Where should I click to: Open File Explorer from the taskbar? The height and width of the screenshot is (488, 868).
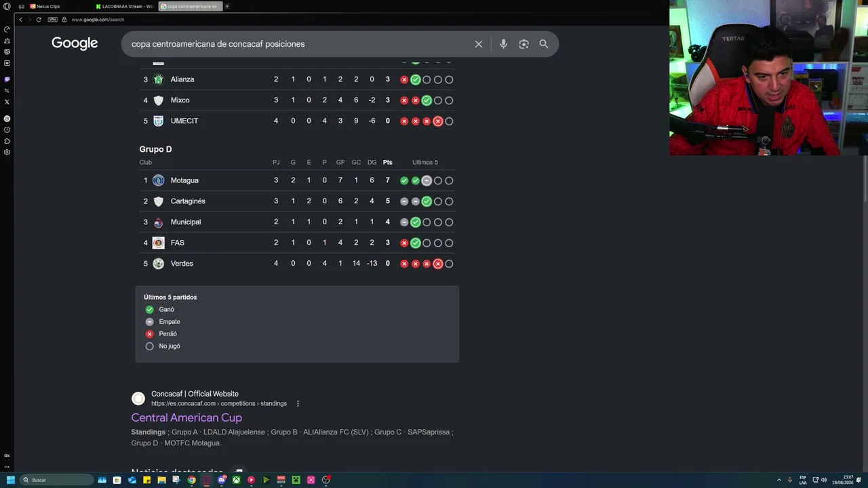point(161,480)
